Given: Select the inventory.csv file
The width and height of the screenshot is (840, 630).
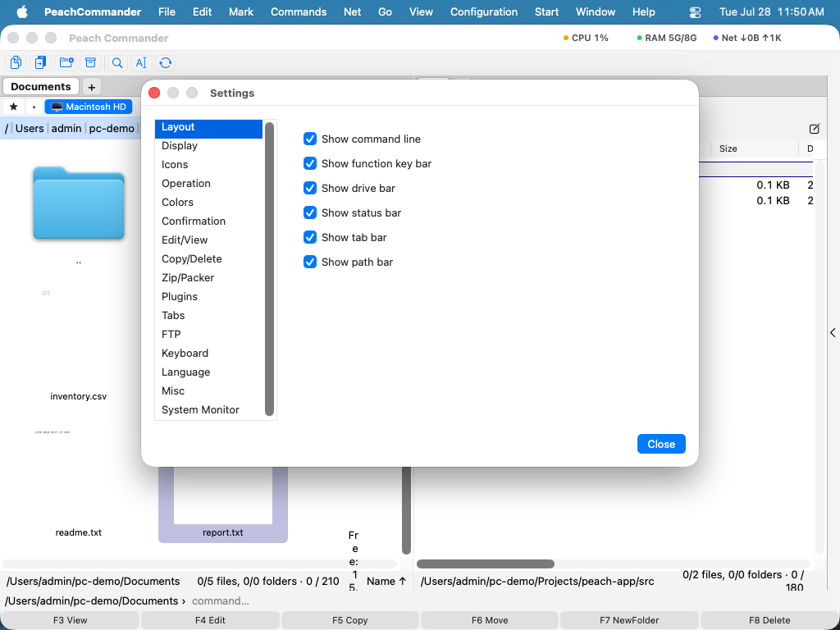Looking at the screenshot, I should coord(79,396).
